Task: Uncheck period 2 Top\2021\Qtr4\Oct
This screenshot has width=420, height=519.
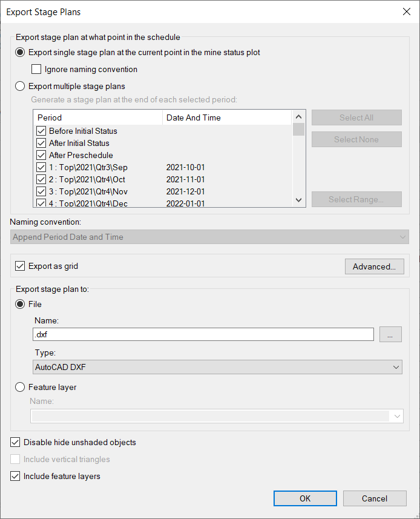Action: (x=41, y=179)
